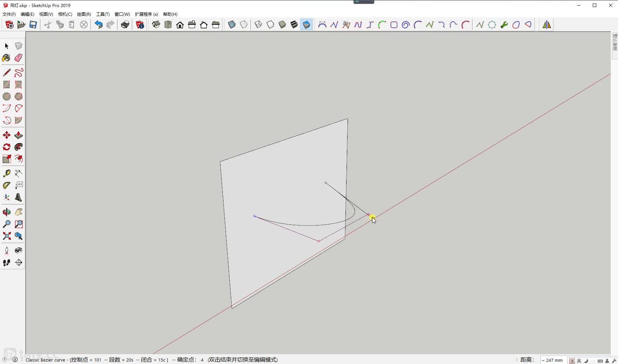Choose the Paint Bucket tool
Viewport: 618px width, 364px height.
[x=7, y=58]
